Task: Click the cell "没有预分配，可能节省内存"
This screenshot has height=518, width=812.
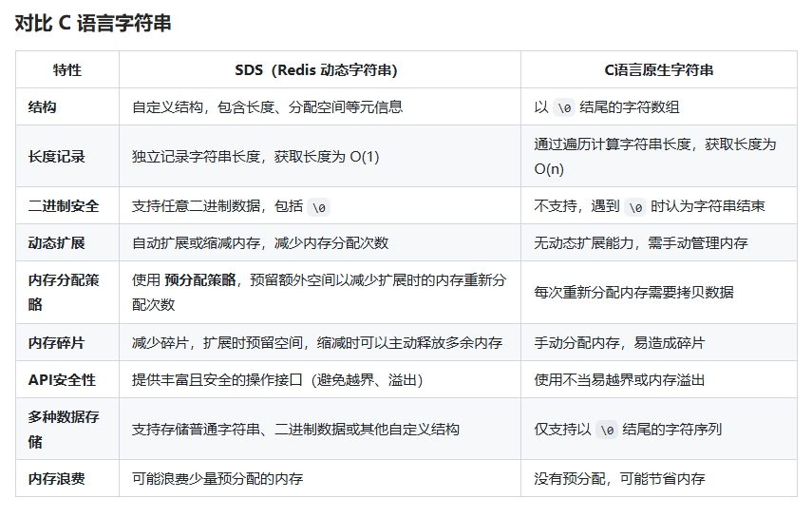Action: click(619, 479)
